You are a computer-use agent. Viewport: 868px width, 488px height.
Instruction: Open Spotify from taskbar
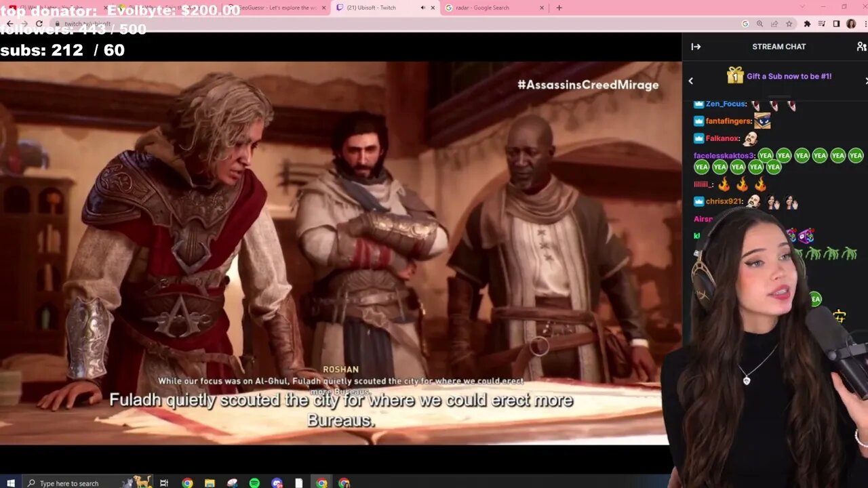coord(254,483)
